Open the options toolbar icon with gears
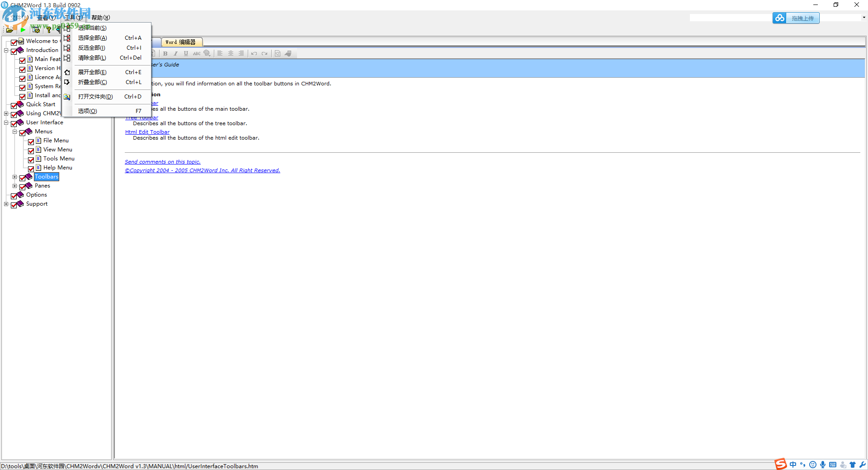The width and height of the screenshot is (868, 470). [x=36, y=30]
